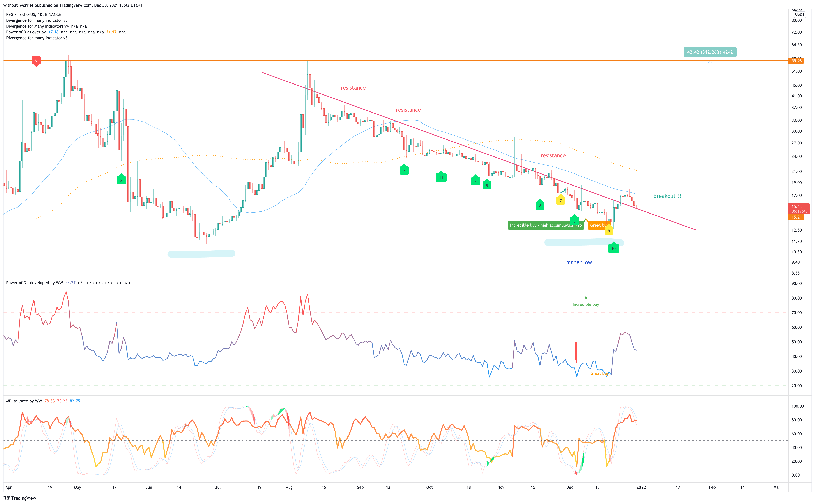
Task: Select the blue 'higher low' annotation
Action: pos(579,262)
